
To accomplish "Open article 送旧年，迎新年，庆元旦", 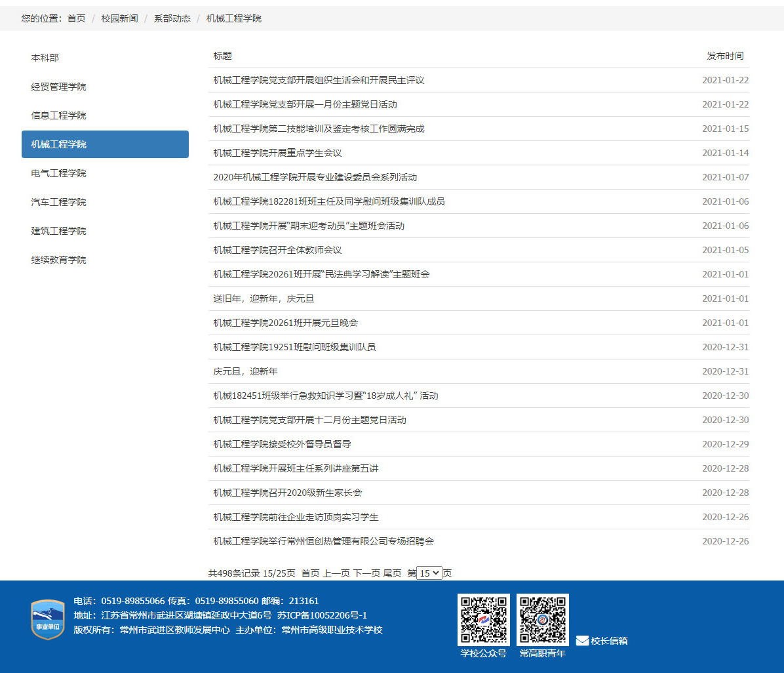I will pos(264,298).
